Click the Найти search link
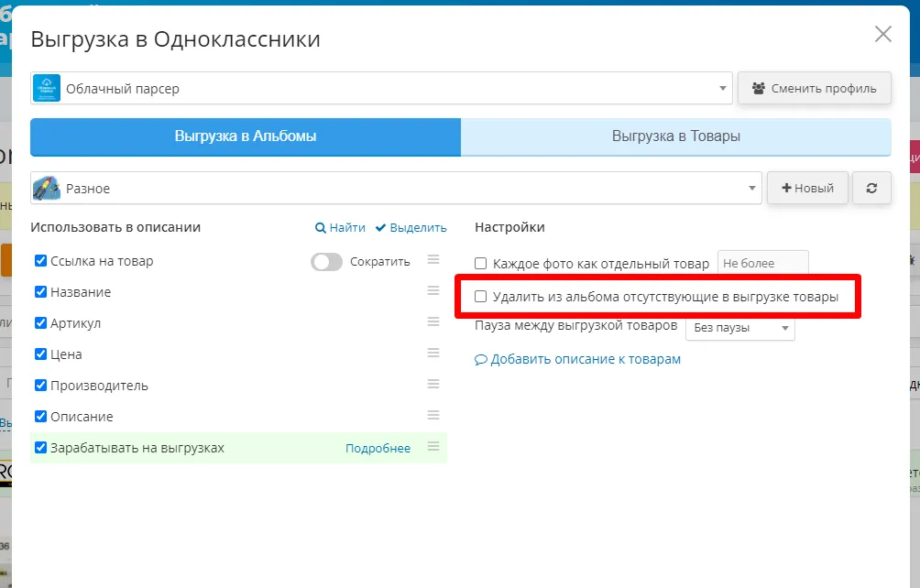 [340, 227]
